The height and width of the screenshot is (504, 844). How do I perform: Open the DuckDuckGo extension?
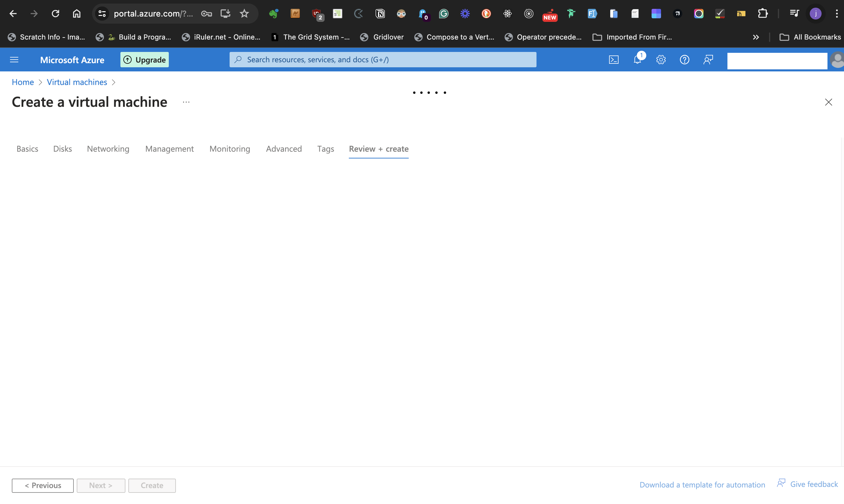(x=486, y=14)
